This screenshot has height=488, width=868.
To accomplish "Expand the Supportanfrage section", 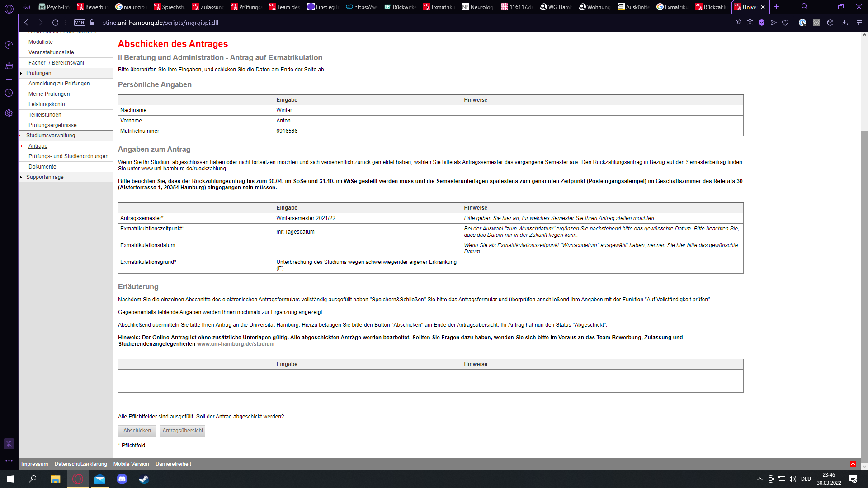I will click(20, 177).
